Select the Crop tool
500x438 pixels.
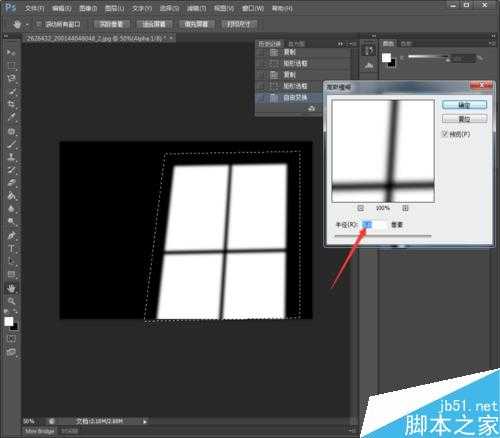(x=11, y=104)
